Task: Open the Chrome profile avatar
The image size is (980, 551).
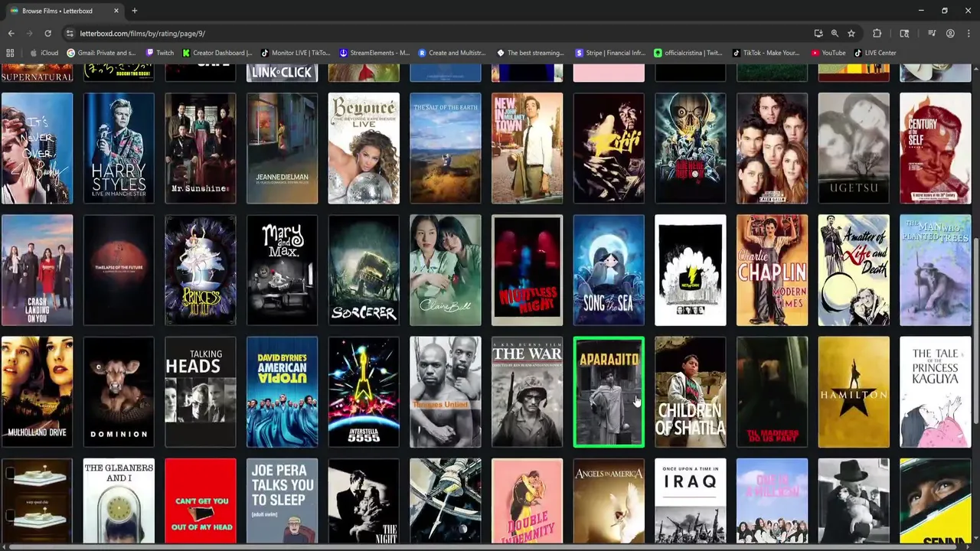Action: coord(950,34)
